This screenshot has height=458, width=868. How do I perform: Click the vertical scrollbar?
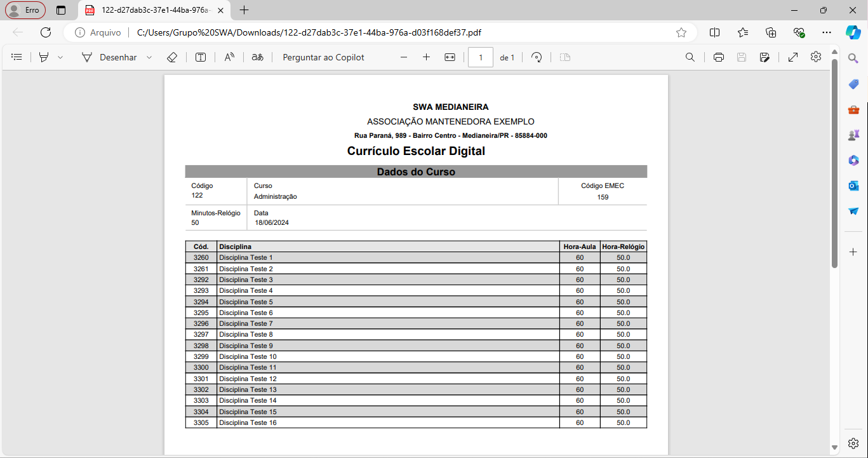click(834, 163)
